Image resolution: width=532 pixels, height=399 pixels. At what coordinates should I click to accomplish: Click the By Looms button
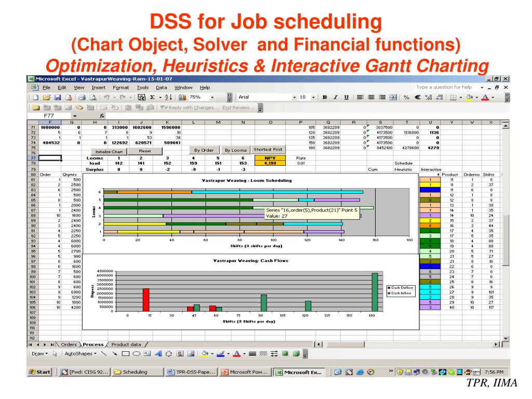(235, 150)
